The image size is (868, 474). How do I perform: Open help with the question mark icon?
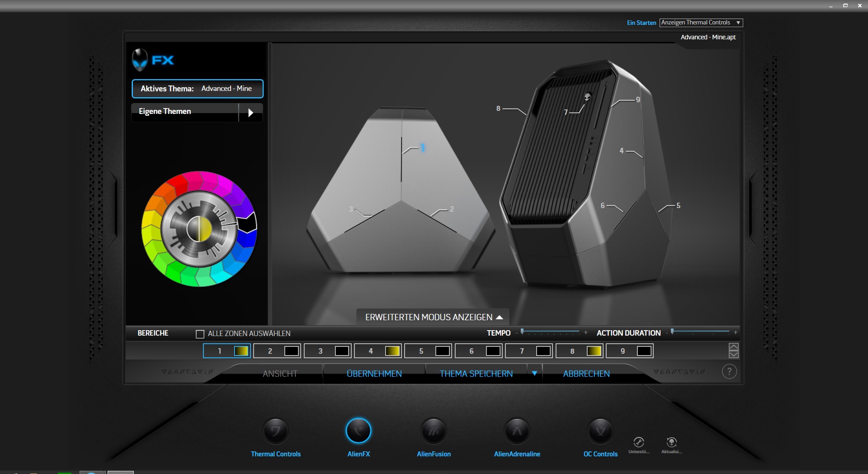(x=729, y=372)
